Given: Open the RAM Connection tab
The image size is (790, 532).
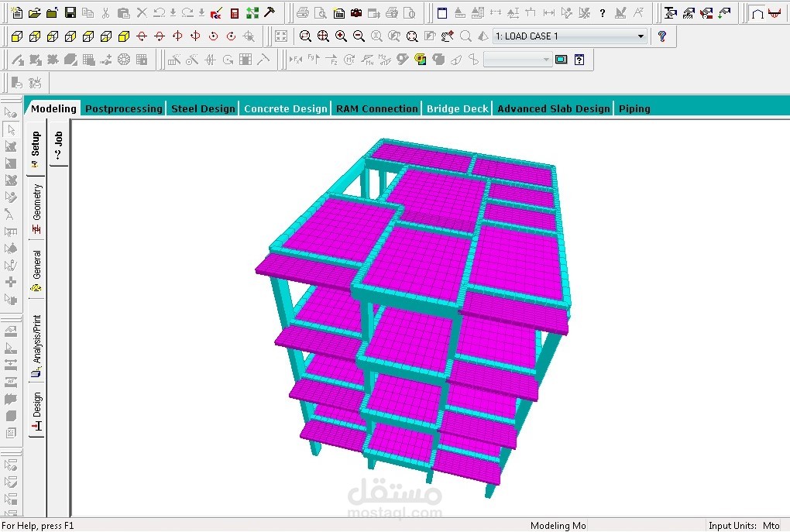Looking at the screenshot, I should 377,108.
